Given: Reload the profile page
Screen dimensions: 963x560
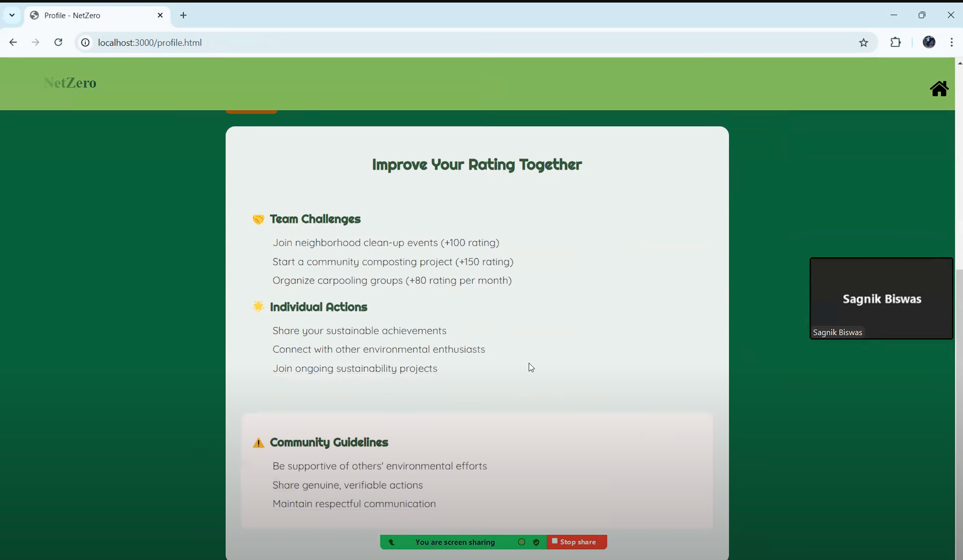Looking at the screenshot, I should [58, 42].
